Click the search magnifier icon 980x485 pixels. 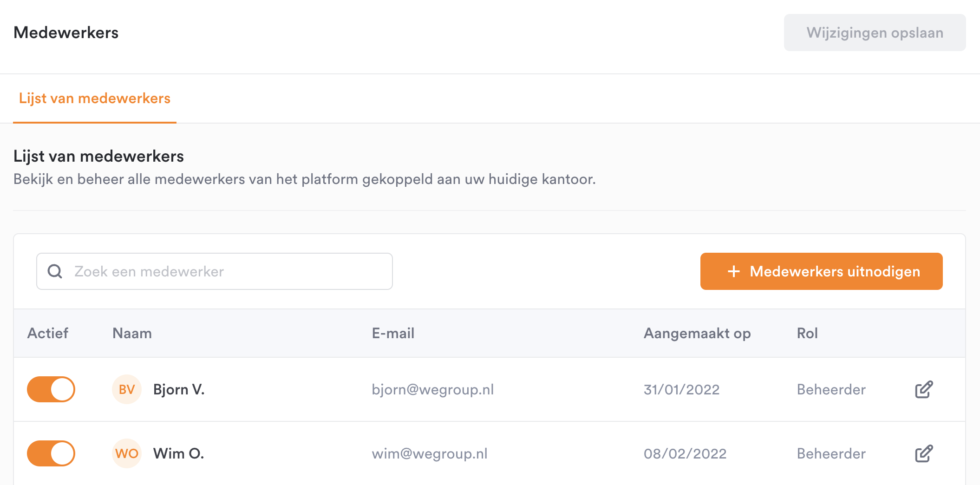[x=55, y=271]
